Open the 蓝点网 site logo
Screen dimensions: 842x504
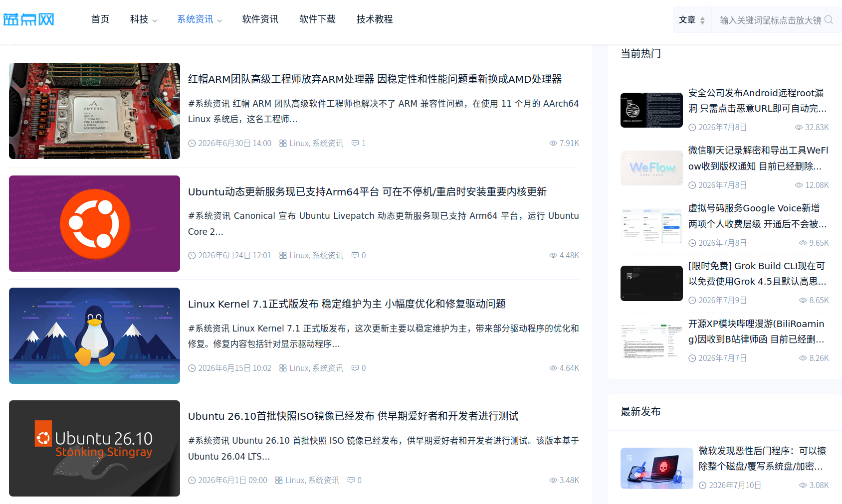tap(28, 19)
